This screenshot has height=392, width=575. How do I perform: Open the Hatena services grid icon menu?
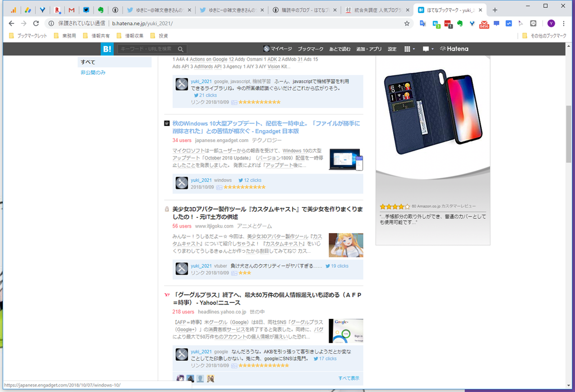409,49
